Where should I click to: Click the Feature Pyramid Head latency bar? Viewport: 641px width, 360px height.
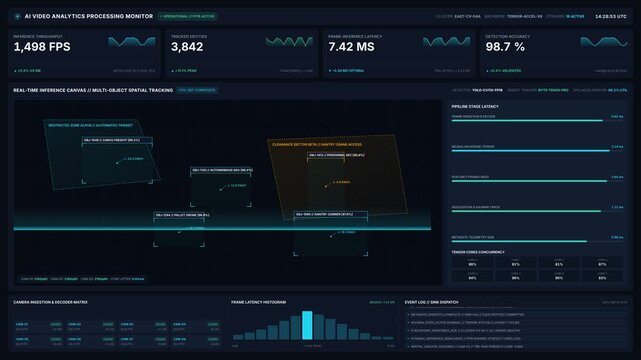[537, 181]
